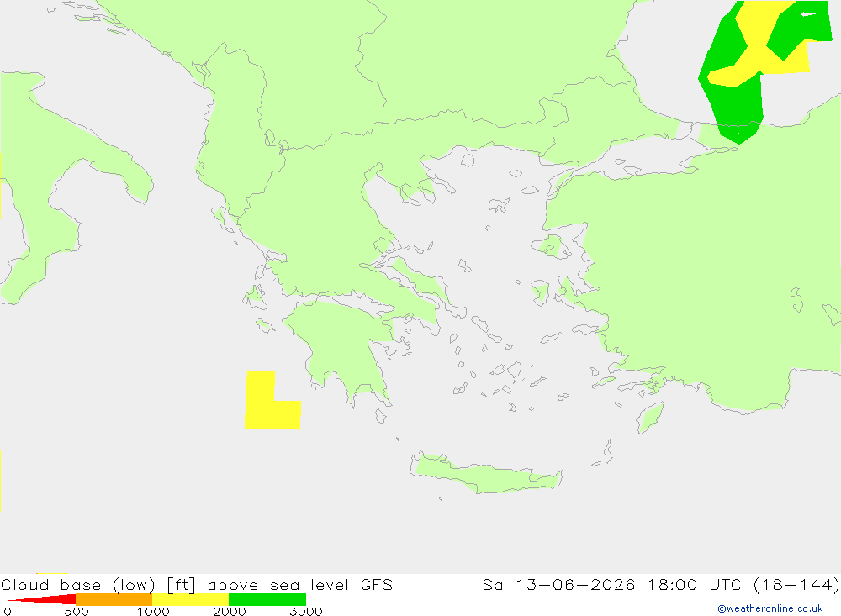Click the 'Cloud base (low) [ft] above sea level GFS' title
Viewport: 841px width, 616px height.
(x=197, y=584)
